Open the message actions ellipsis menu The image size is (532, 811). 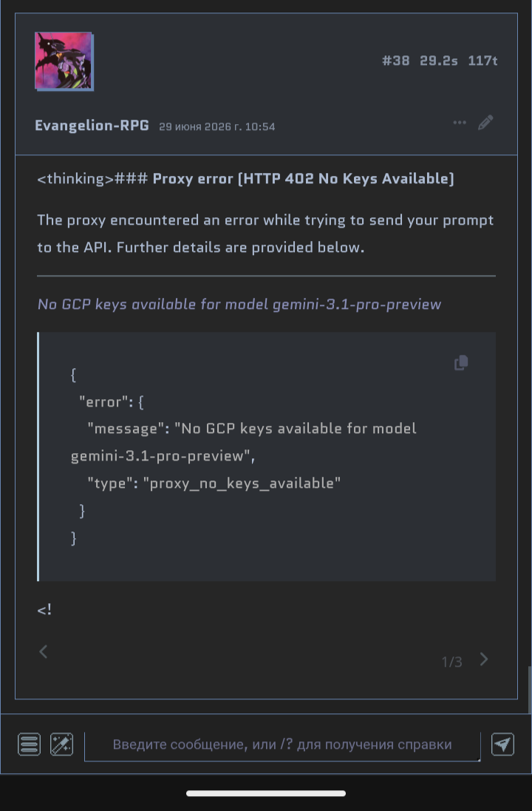pyautogui.click(x=460, y=123)
